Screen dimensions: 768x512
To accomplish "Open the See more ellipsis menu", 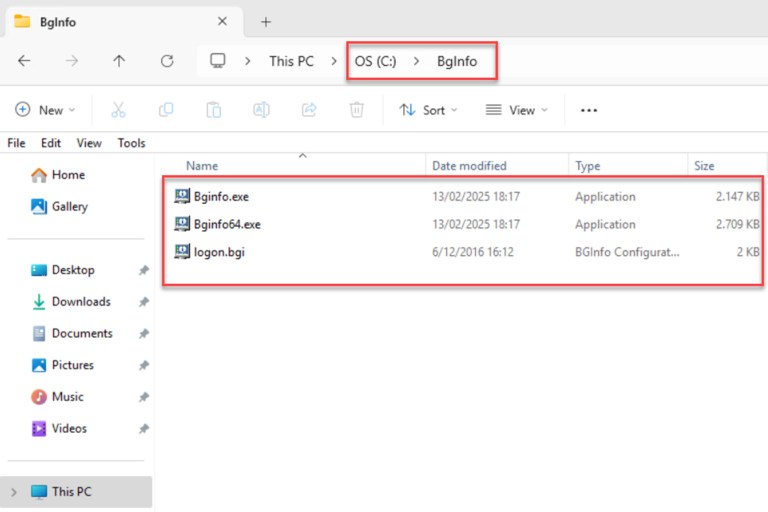I will [589, 110].
